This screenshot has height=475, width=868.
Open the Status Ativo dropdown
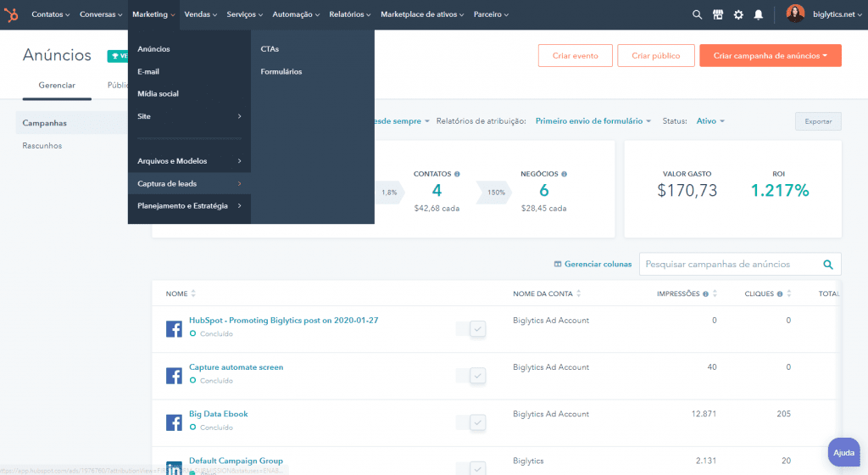(x=710, y=121)
